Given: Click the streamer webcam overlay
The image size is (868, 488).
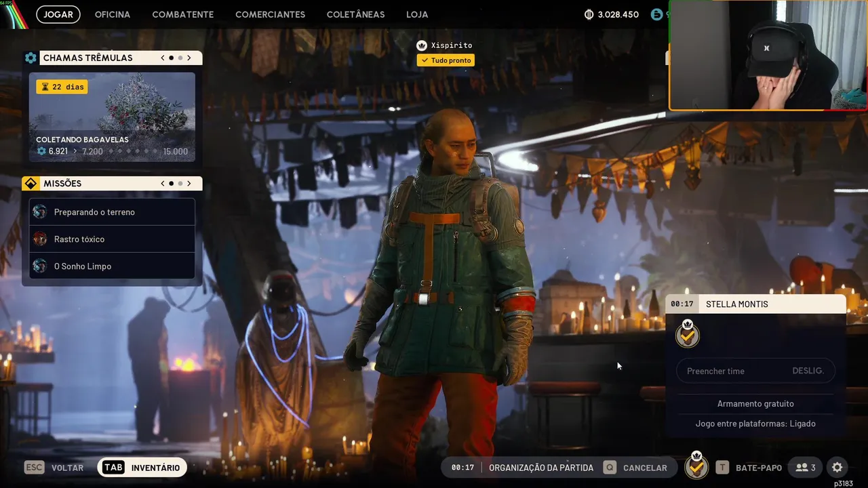Looking at the screenshot, I should [768, 55].
